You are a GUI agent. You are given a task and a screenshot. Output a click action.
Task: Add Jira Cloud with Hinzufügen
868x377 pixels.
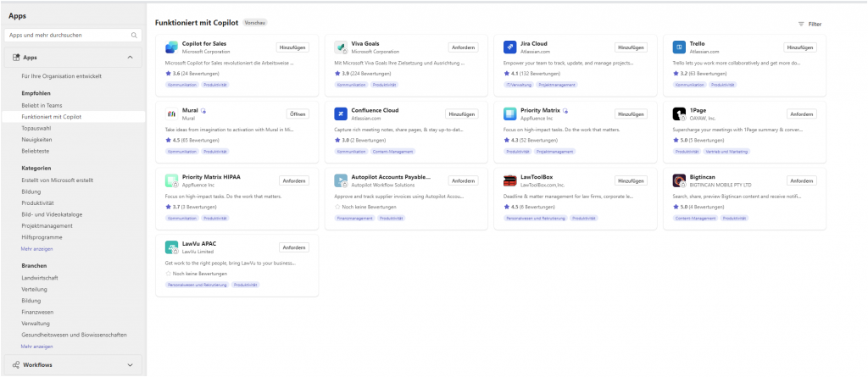[x=631, y=47]
